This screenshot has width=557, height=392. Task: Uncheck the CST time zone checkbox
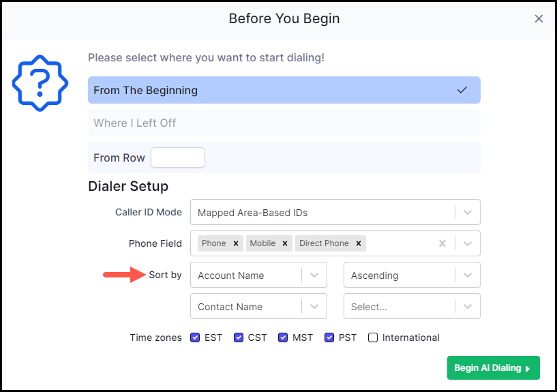click(239, 337)
